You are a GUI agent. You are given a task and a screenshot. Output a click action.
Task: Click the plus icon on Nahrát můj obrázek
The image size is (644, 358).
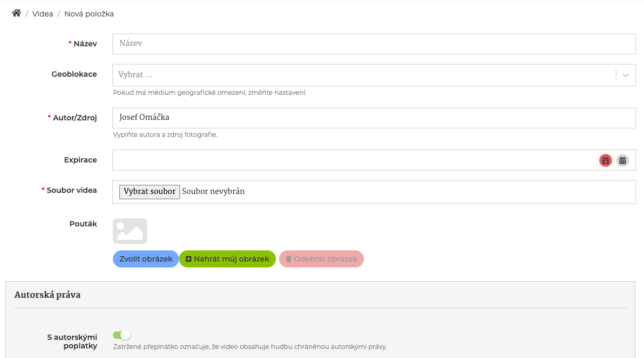point(189,259)
